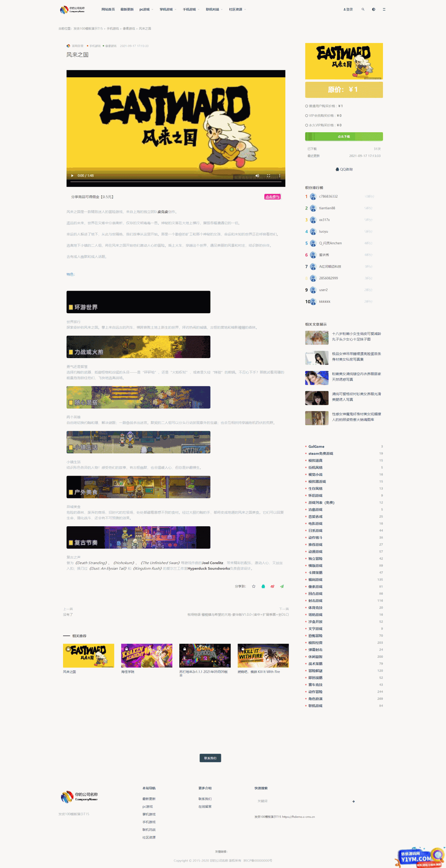The height and width of the screenshot is (868, 446).
Task: Toggle dark mode with the half-circle icon
Action: pos(373,9)
